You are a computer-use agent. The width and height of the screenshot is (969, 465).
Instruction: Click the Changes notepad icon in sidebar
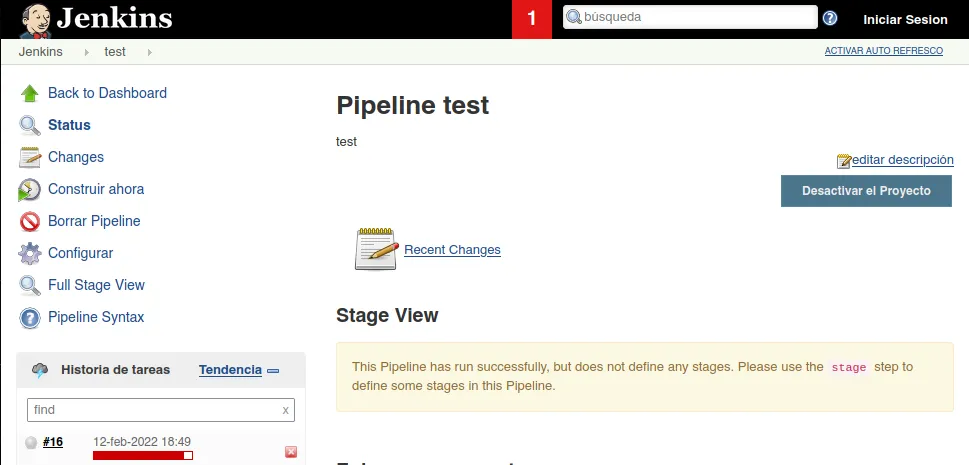coord(30,158)
